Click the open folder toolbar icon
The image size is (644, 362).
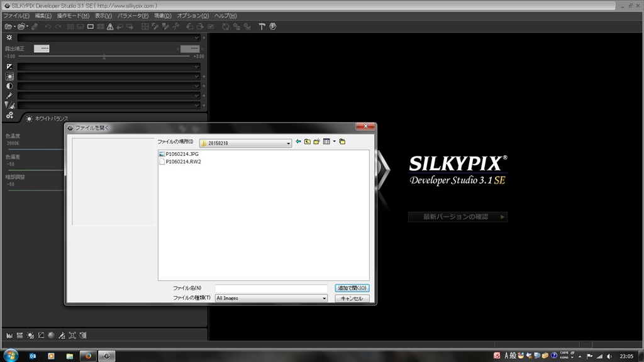[21, 26]
